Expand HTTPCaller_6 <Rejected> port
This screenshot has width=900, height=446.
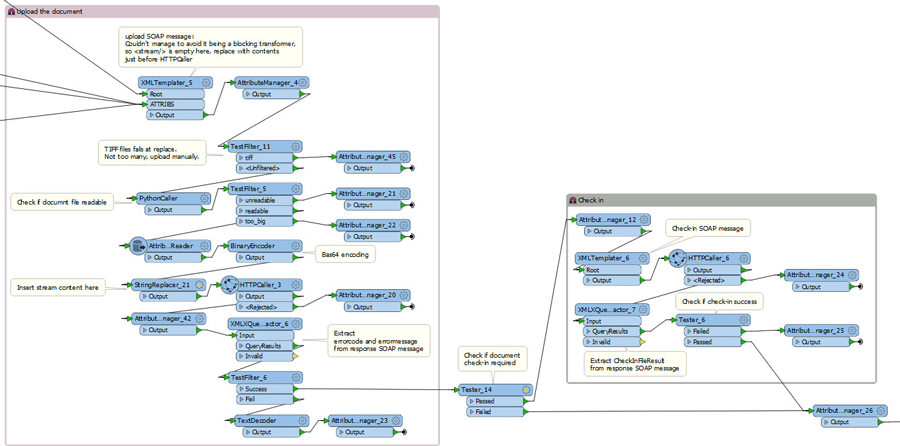pos(688,281)
